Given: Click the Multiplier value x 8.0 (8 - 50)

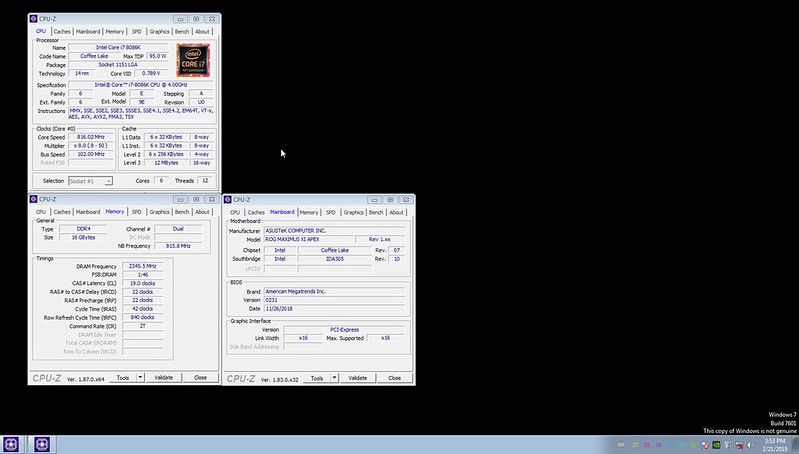Looking at the screenshot, I should pos(91,146).
